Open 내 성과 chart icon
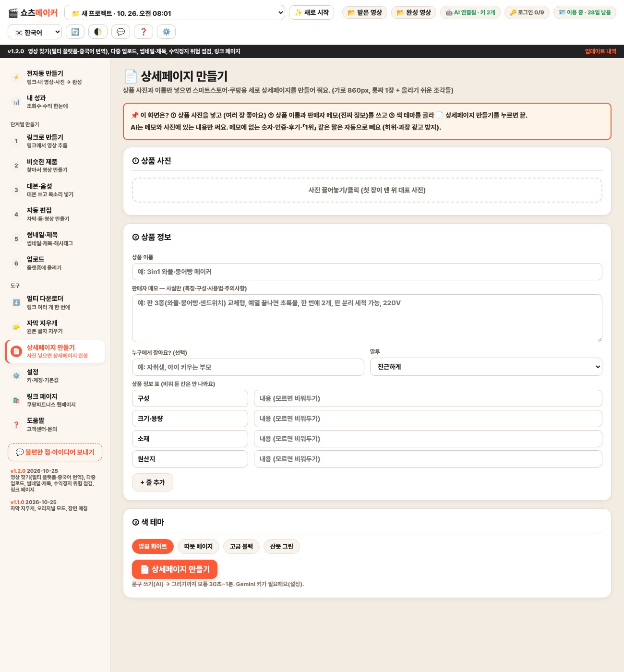 (16, 102)
